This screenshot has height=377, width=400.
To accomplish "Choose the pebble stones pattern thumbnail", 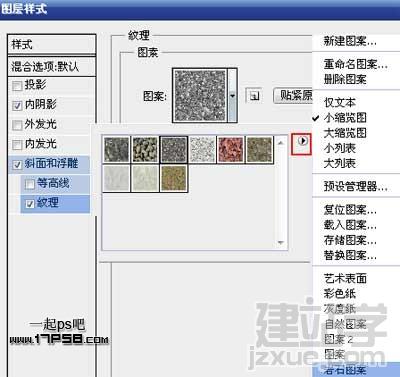I will (x=145, y=150).
